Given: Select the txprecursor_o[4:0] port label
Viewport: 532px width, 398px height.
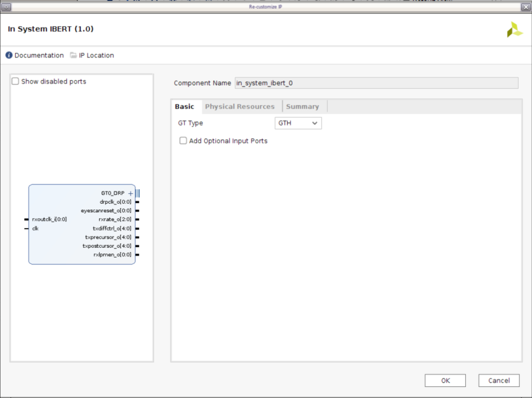Looking at the screenshot, I should click(x=108, y=237).
